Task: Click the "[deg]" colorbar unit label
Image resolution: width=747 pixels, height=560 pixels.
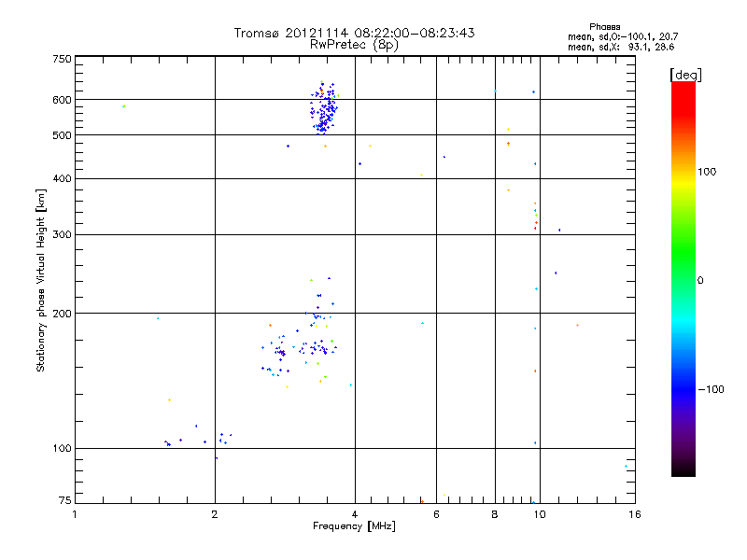Action: tap(685, 75)
